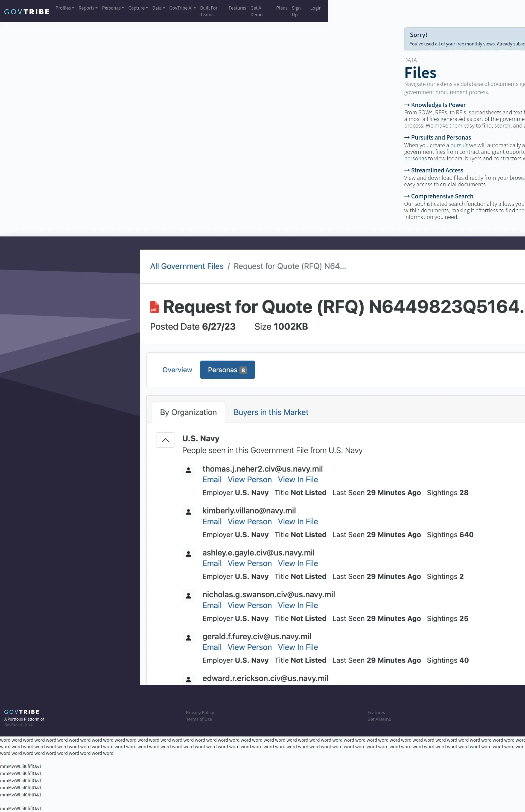Viewport: 525px width, 812px height.
Task: Click View Person for kimberly.villano
Action: pyautogui.click(x=250, y=522)
